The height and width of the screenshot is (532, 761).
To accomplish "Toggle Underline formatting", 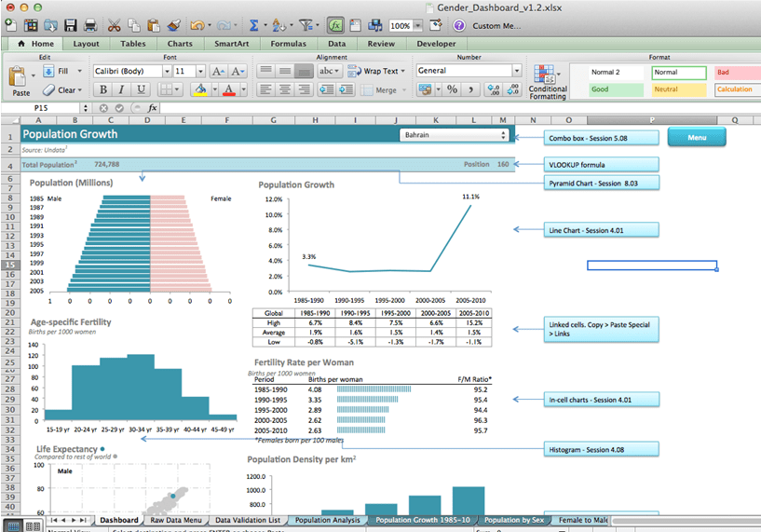I will point(141,89).
